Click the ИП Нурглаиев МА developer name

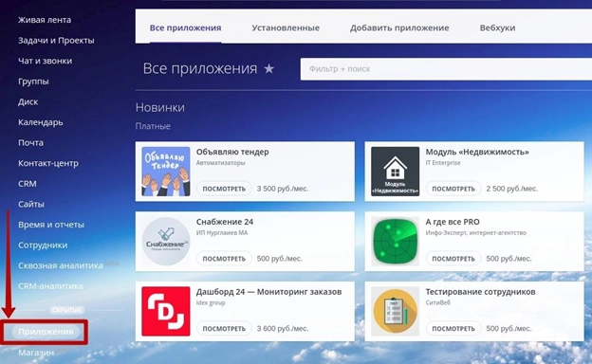click(222, 233)
